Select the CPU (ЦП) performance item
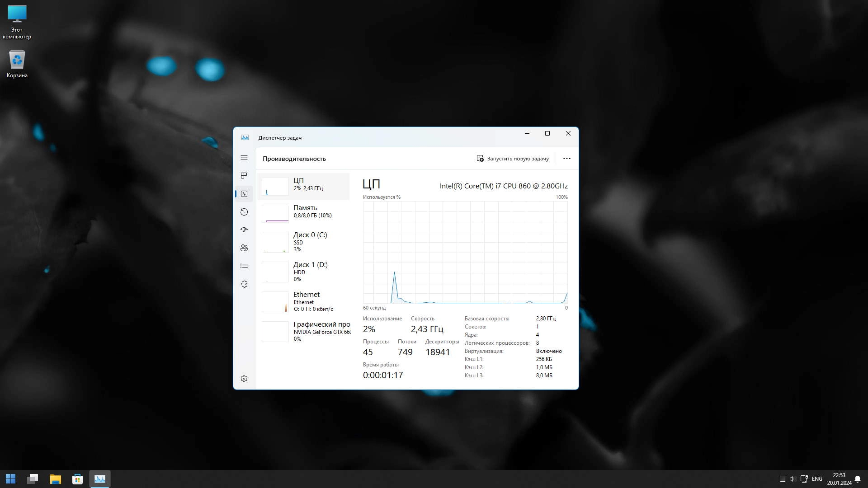Image resolution: width=868 pixels, height=488 pixels. [304, 186]
